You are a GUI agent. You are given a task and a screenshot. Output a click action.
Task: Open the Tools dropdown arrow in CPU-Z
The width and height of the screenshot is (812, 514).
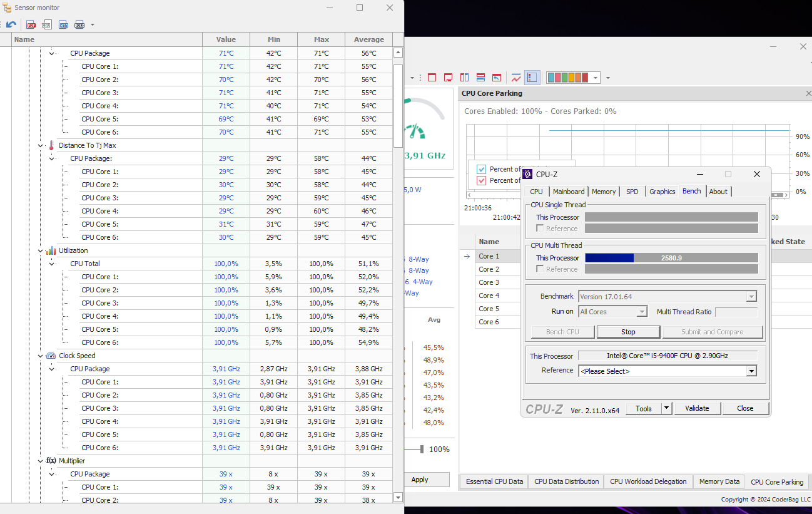coord(667,408)
